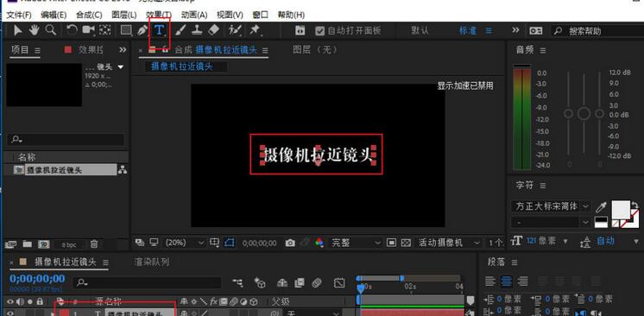Click the eyedropper in Character panel
The width and height of the screenshot is (644, 316).
click(x=601, y=206)
